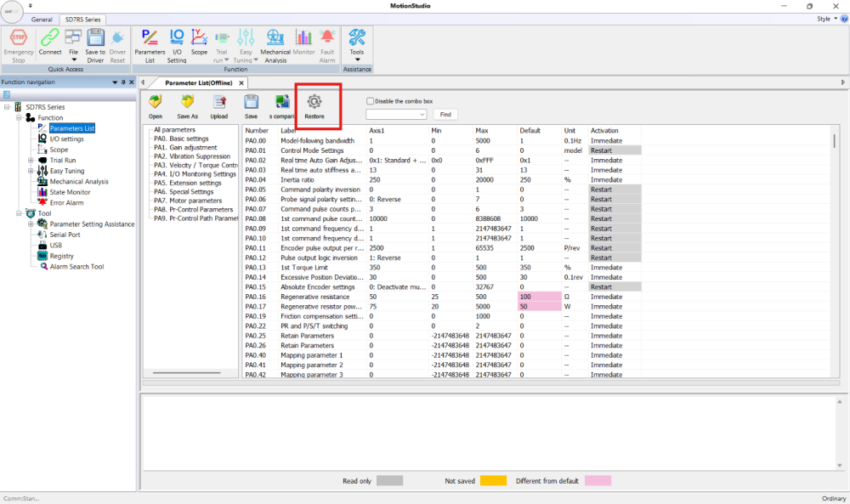Select PA7. Motor parameters group
The width and height of the screenshot is (850, 504).
point(188,201)
